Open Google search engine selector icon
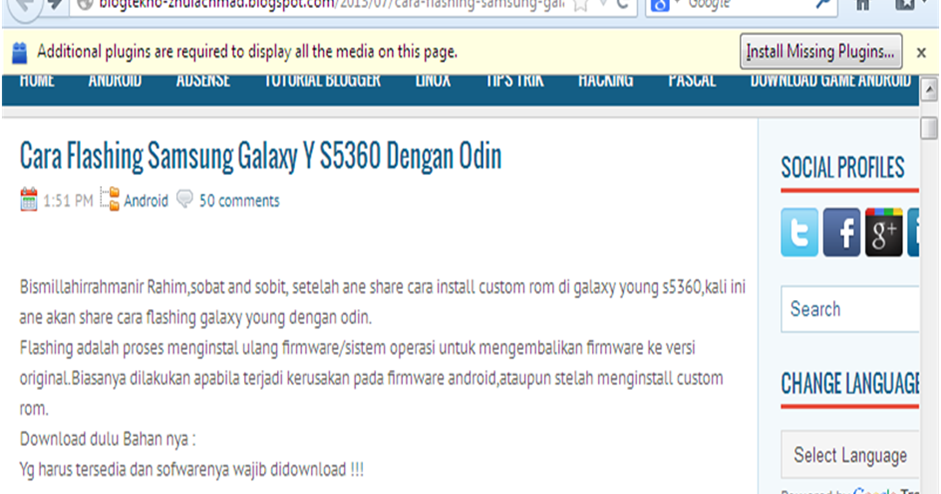941x494 pixels. [660, 5]
